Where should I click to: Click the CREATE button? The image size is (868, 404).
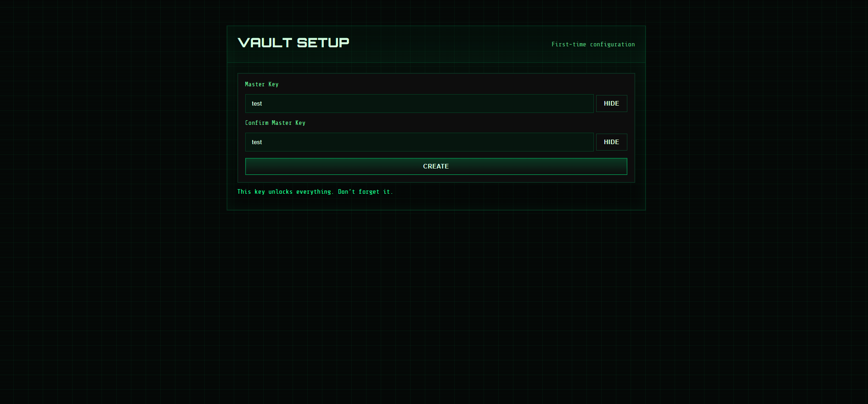point(436,166)
